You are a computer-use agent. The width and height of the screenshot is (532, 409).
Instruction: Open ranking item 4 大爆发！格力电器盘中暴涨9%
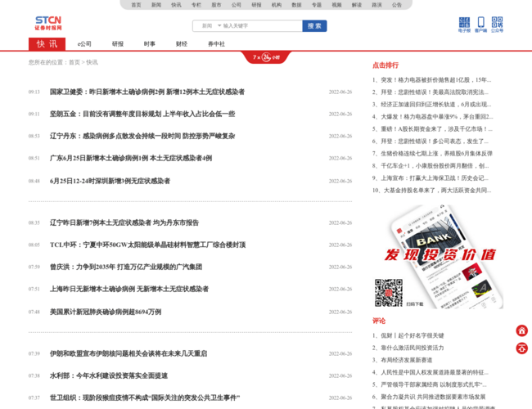point(433,117)
